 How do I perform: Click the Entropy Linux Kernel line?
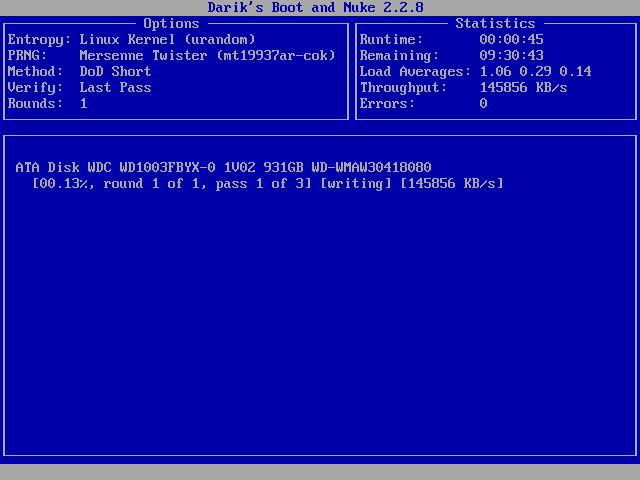pos(131,40)
